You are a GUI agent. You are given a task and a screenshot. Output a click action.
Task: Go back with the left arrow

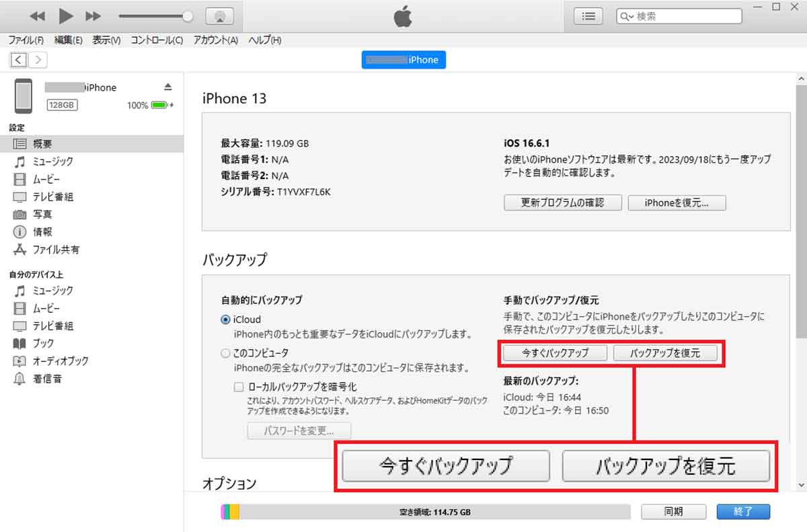tap(19, 60)
